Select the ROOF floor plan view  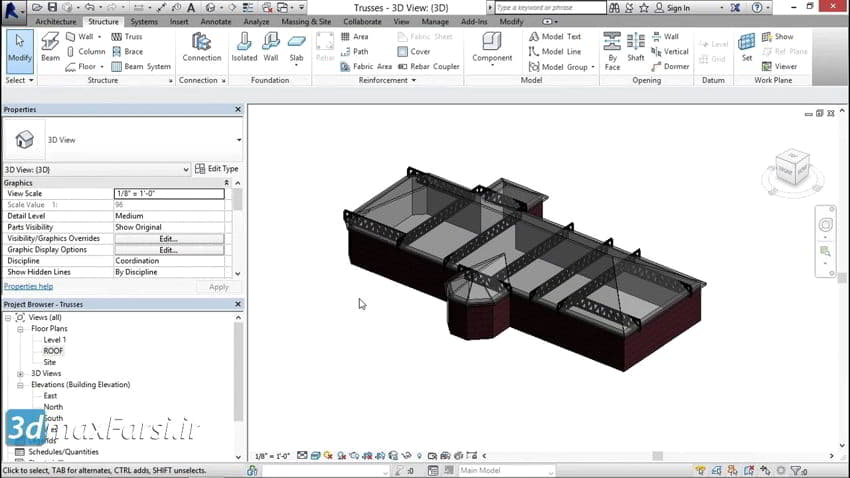(x=53, y=351)
